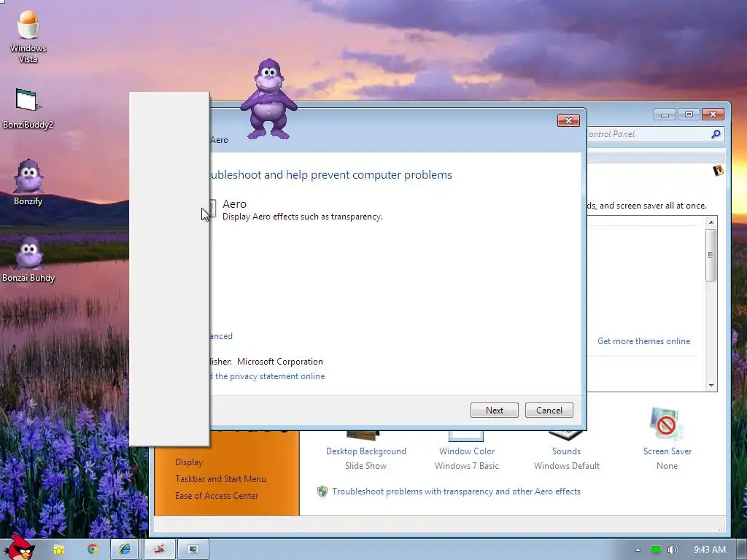
Task: Click the shield icon beside Troubleshoot link
Action: (x=322, y=491)
